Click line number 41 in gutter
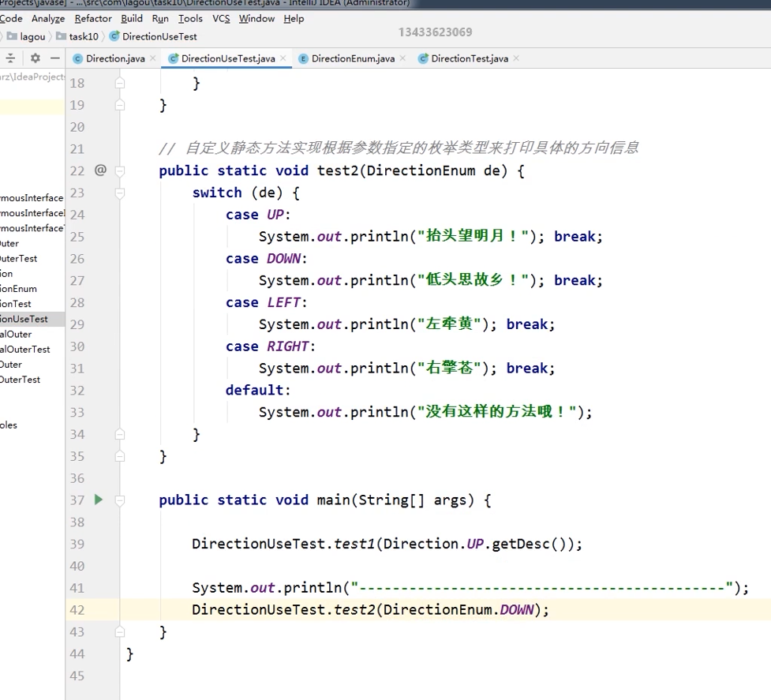Viewport: 771px width, 700px height. (x=77, y=588)
